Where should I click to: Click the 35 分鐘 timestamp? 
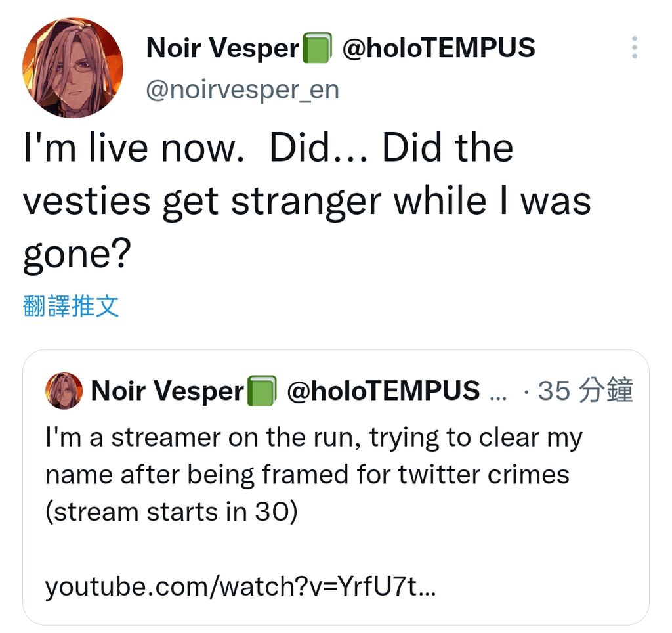[x=585, y=391]
